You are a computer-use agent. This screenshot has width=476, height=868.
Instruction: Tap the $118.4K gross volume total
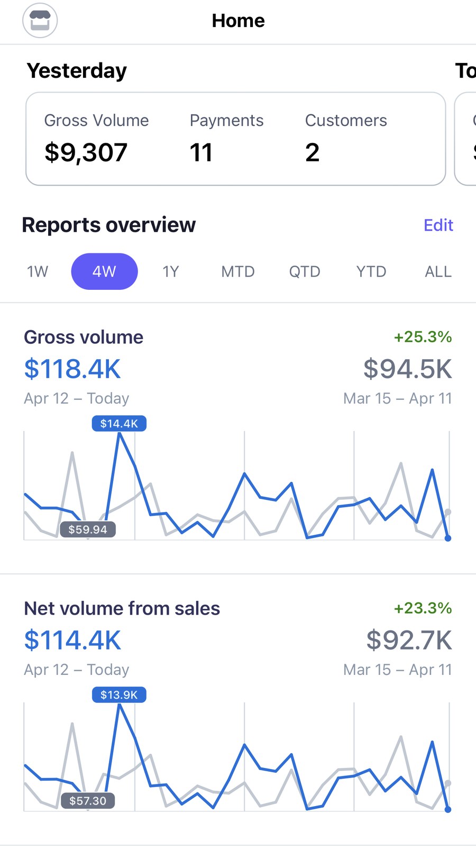[x=72, y=369]
